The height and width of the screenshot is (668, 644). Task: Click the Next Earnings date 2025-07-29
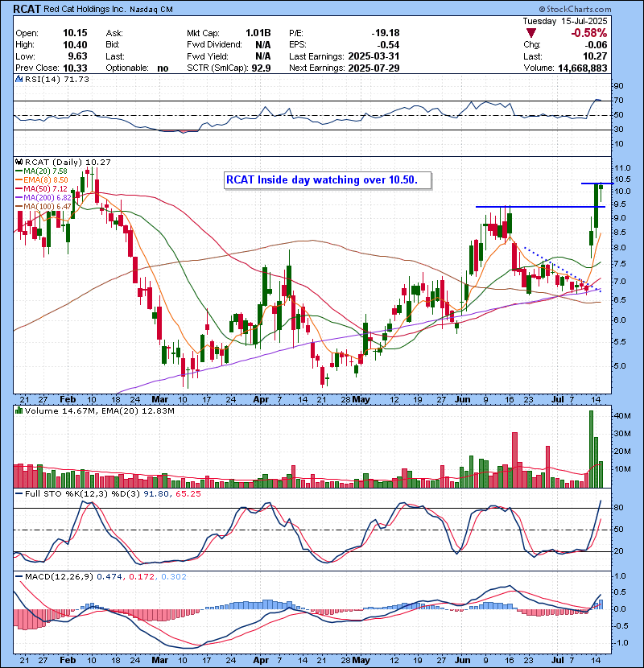point(374,68)
